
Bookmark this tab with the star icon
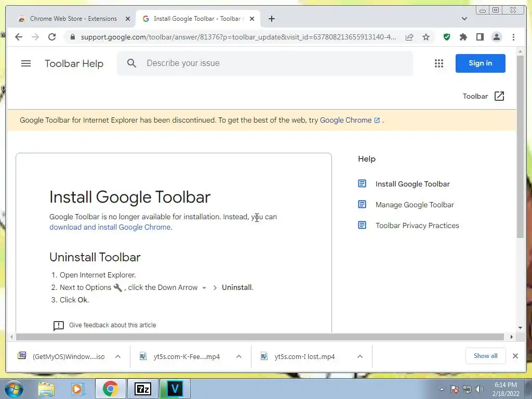coord(426,37)
